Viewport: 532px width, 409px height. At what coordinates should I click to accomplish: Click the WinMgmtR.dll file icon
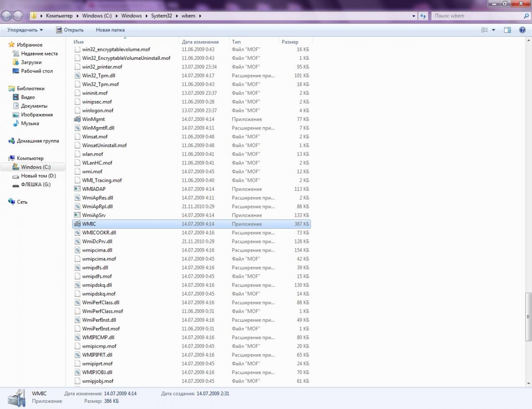click(78, 128)
